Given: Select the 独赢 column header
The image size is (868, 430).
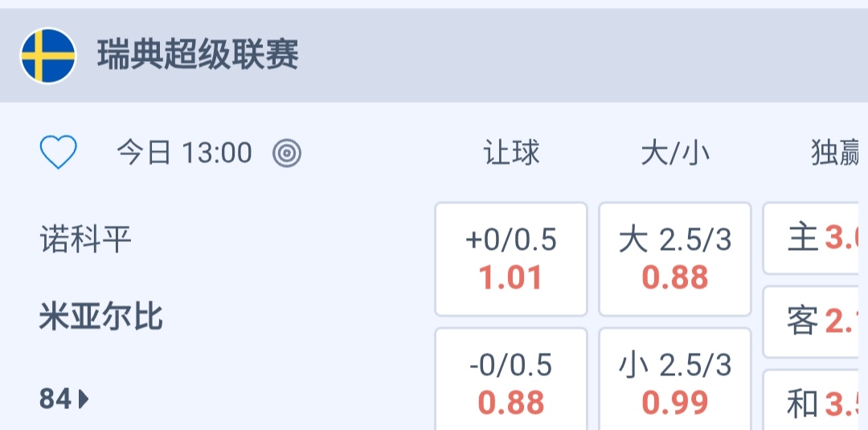Looking at the screenshot, I should (x=836, y=153).
